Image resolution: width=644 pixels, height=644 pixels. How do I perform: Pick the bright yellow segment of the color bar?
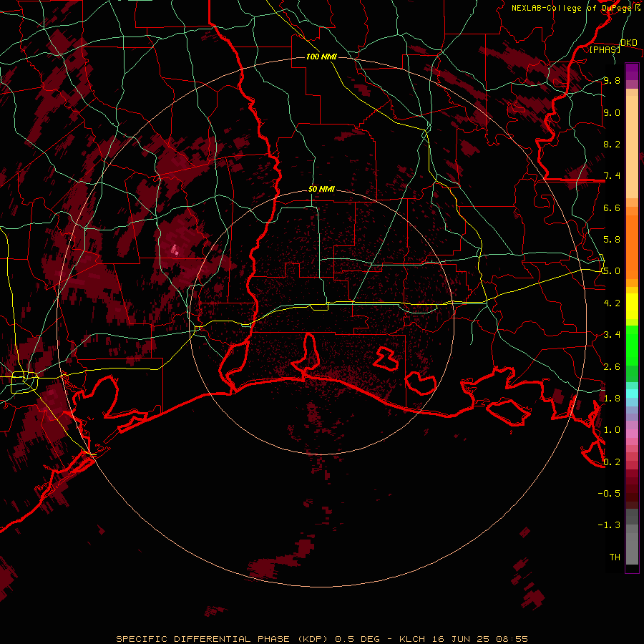pos(632,306)
